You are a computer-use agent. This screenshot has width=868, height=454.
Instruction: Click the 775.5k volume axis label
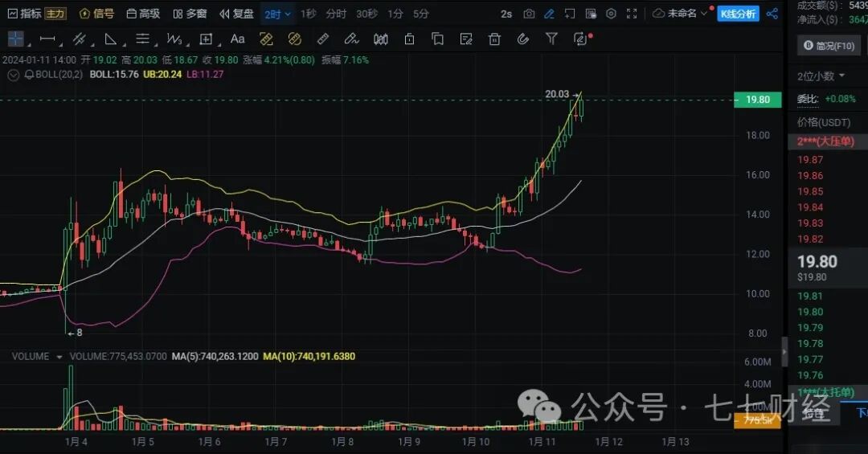coord(757,420)
